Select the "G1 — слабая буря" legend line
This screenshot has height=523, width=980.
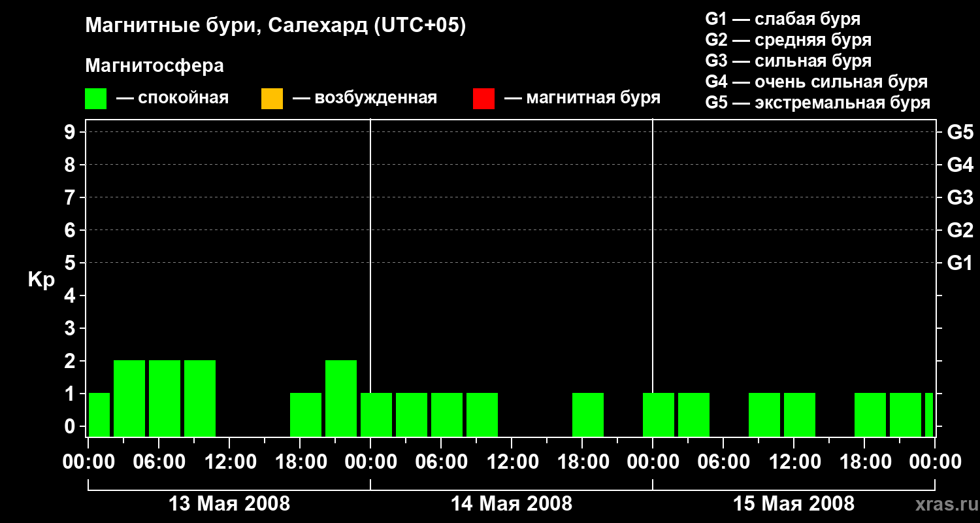783,19
